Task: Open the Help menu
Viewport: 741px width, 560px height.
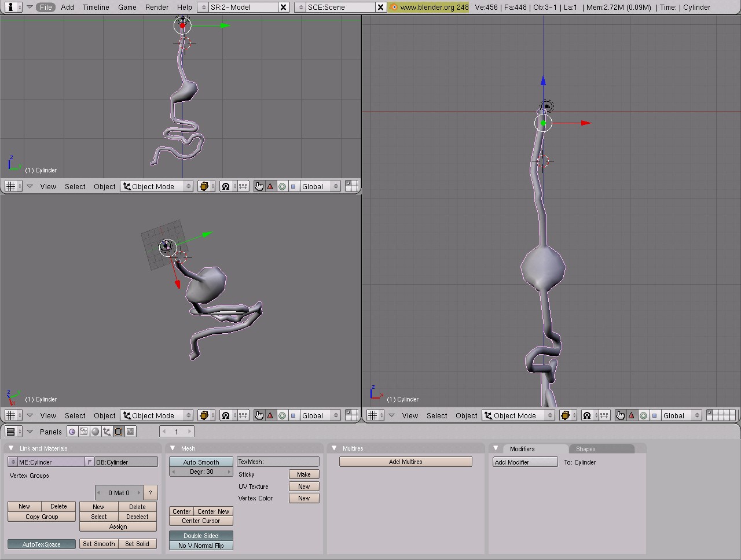Action: tap(185, 8)
